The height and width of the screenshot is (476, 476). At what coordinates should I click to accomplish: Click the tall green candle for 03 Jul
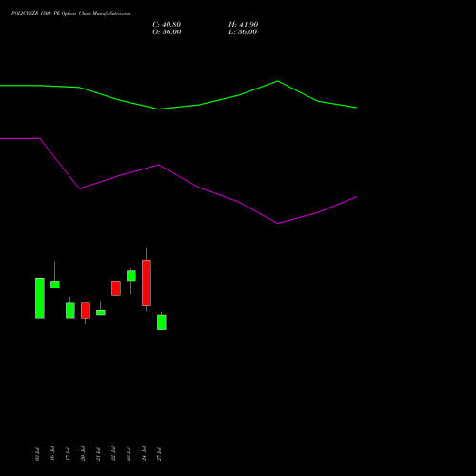(40, 298)
